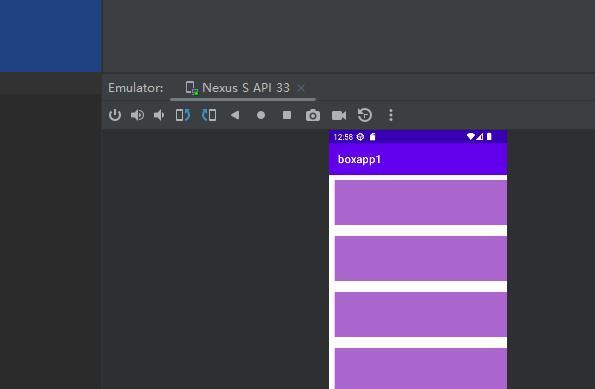595x389 pixels.
Task: Tap the first purple box in boxapp1
Action: coord(421,203)
